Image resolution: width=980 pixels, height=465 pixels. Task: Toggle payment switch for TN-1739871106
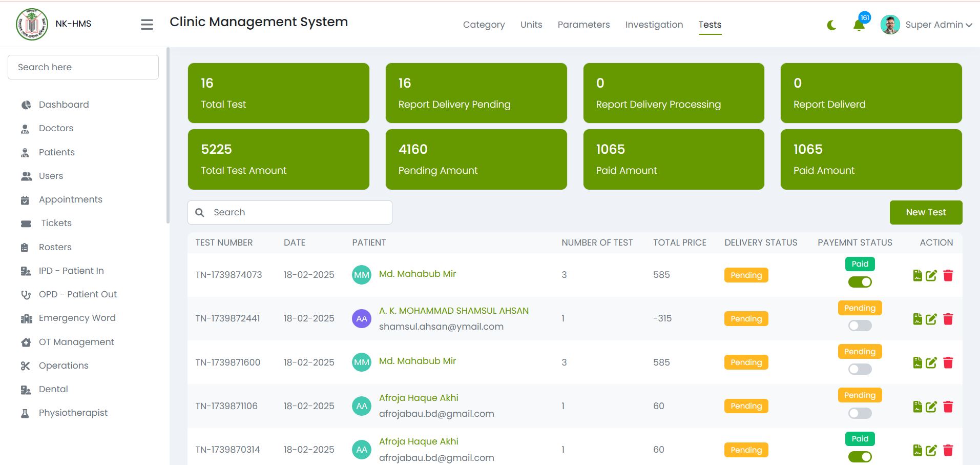[860, 413]
